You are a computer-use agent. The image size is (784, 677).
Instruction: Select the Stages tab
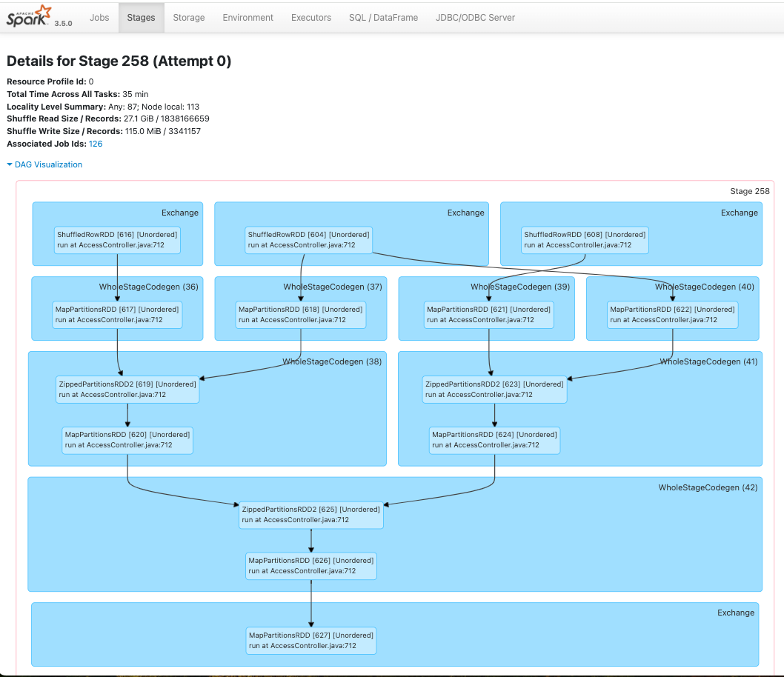click(141, 17)
